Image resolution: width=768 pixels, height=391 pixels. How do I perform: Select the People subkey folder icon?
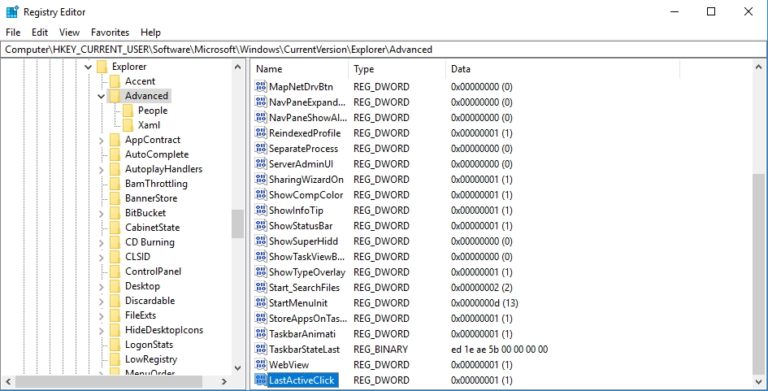tap(128, 111)
